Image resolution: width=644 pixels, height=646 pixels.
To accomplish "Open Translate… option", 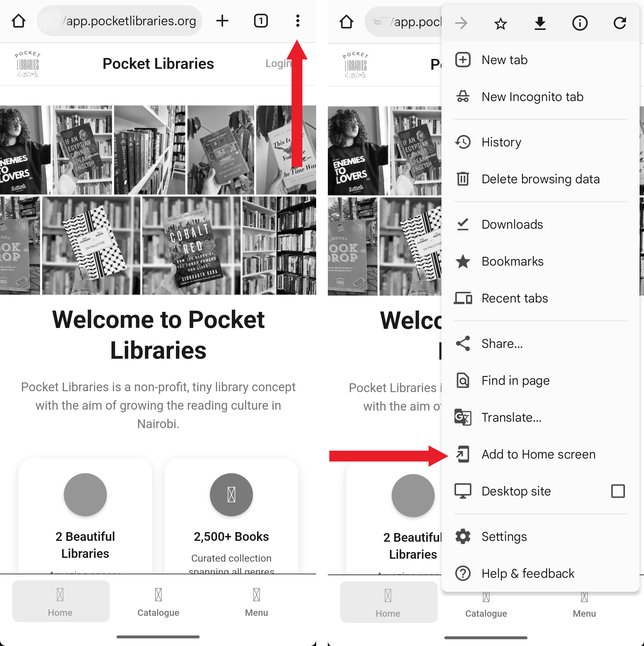I will 511,418.
